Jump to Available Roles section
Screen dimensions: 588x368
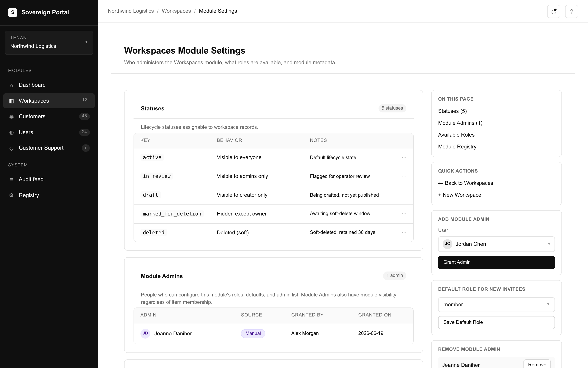(456, 135)
